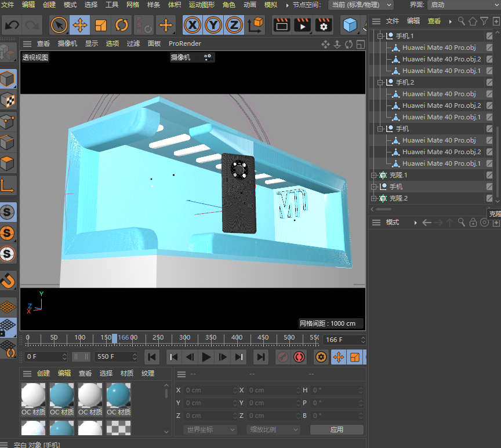Screen dimensions: 501x448
Task: Select the Rotate tool in top toolbar
Action: pyautogui.click(x=122, y=26)
